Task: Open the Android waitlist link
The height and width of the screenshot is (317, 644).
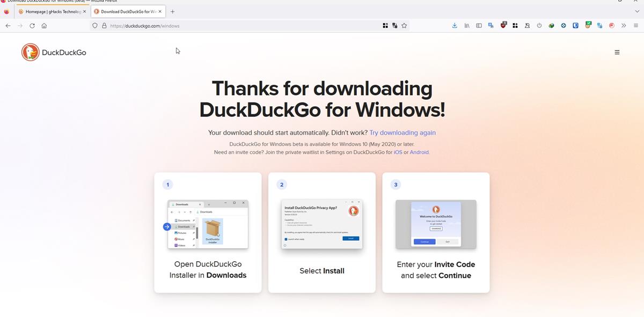Action: pos(419,152)
